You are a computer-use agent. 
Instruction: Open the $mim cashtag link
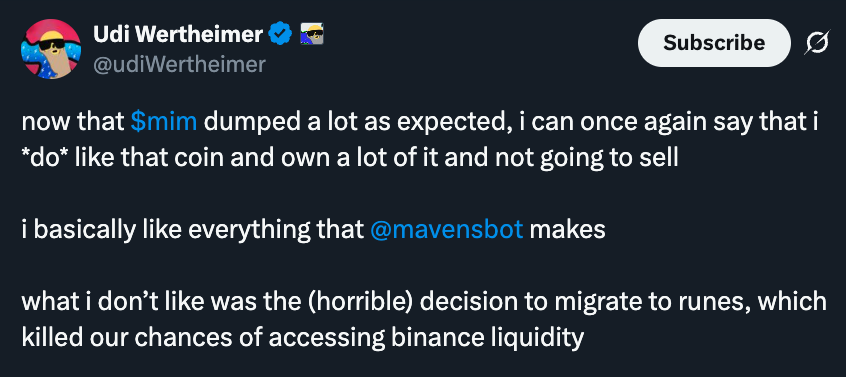[164, 122]
